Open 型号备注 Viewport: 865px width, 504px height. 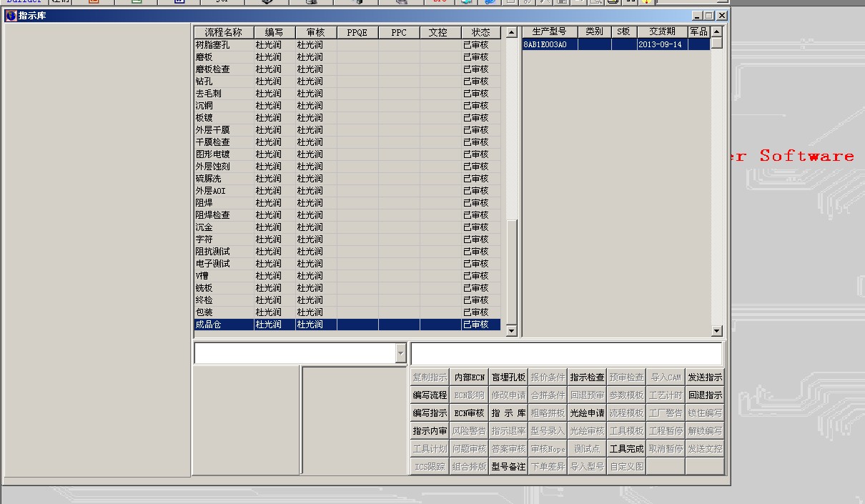tap(509, 466)
